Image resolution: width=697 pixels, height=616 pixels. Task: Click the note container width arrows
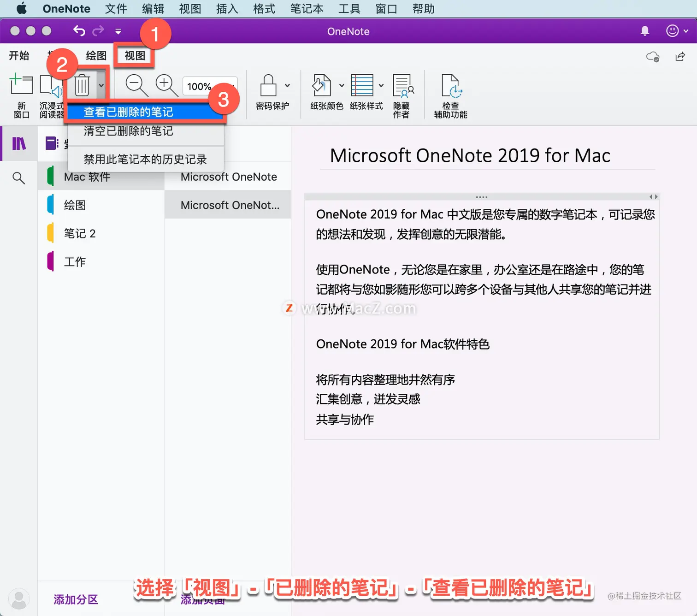[x=654, y=197]
